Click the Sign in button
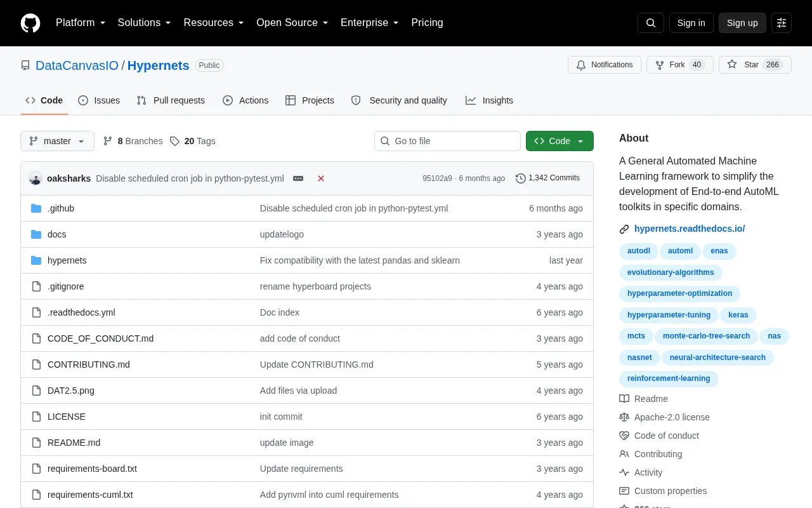 691,23
